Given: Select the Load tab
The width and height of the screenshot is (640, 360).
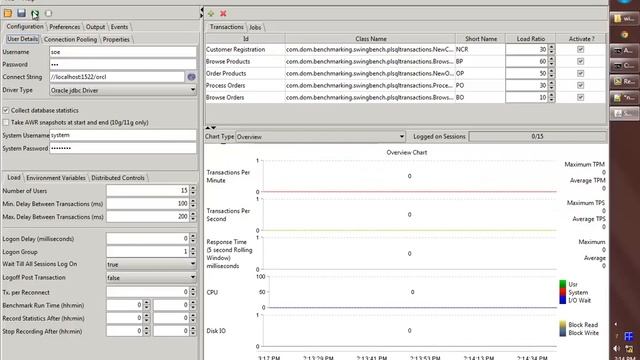Looking at the screenshot, I should (13, 178).
